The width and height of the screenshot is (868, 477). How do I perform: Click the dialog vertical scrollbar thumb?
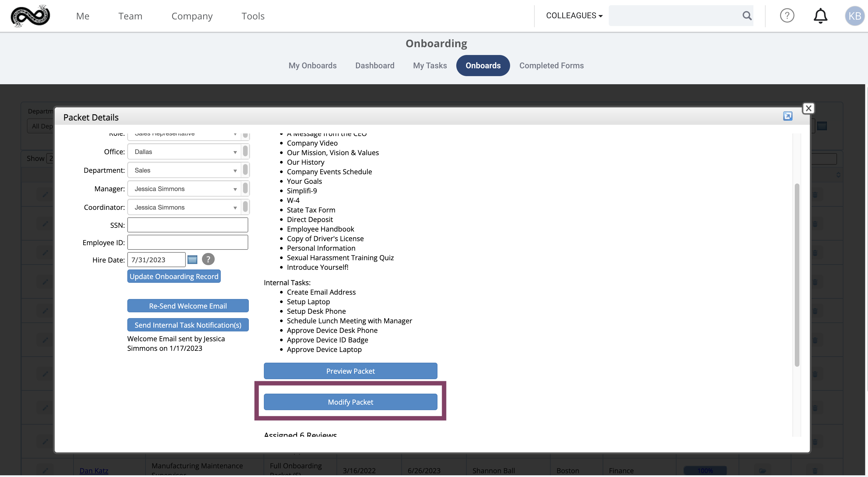point(797,275)
